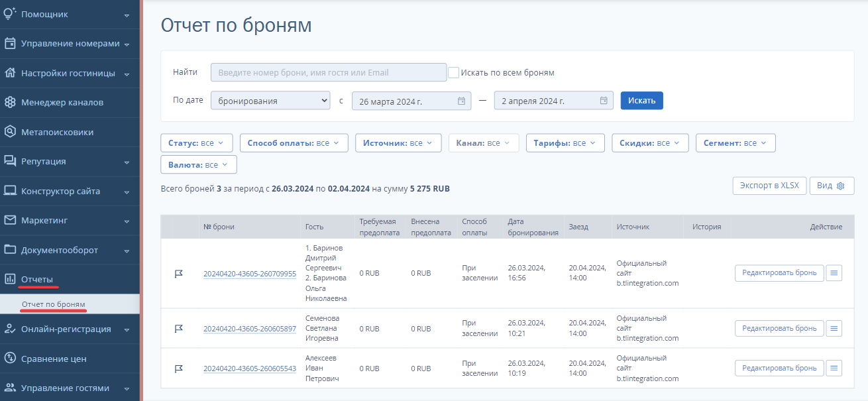Click the chart icon for Отчеты

10,279
